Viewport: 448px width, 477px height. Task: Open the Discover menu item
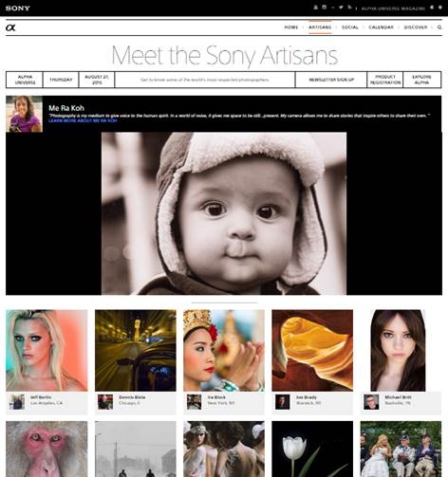[x=416, y=28]
